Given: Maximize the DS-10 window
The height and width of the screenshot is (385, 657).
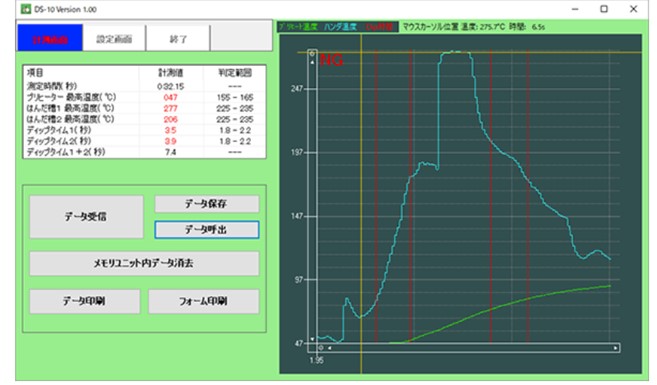Looking at the screenshot, I should [604, 9].
